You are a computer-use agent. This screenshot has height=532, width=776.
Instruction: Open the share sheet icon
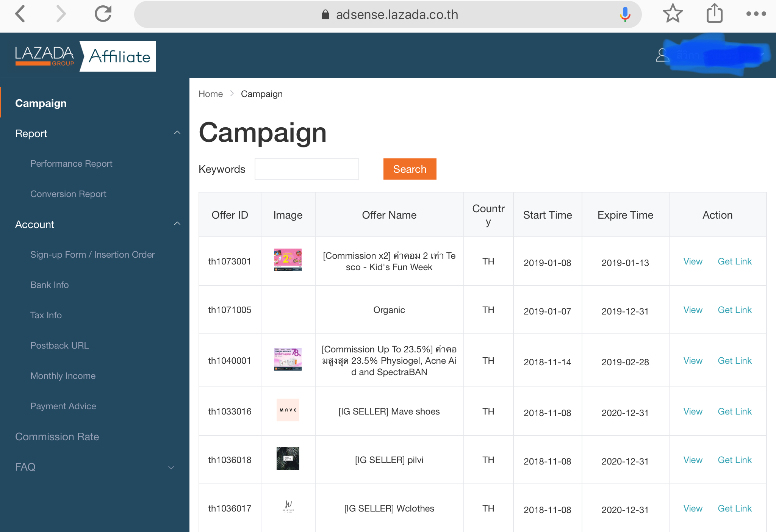coord(714,14)
